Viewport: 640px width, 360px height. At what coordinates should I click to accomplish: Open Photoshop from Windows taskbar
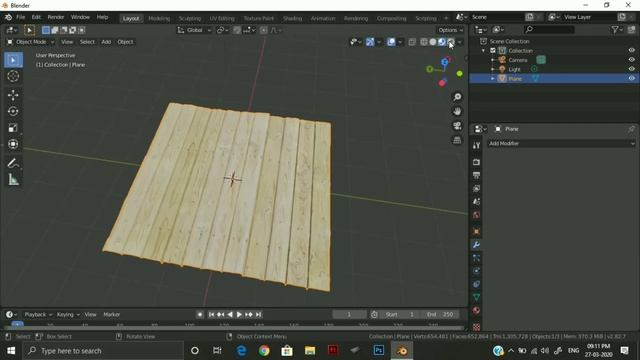(378, 351)
